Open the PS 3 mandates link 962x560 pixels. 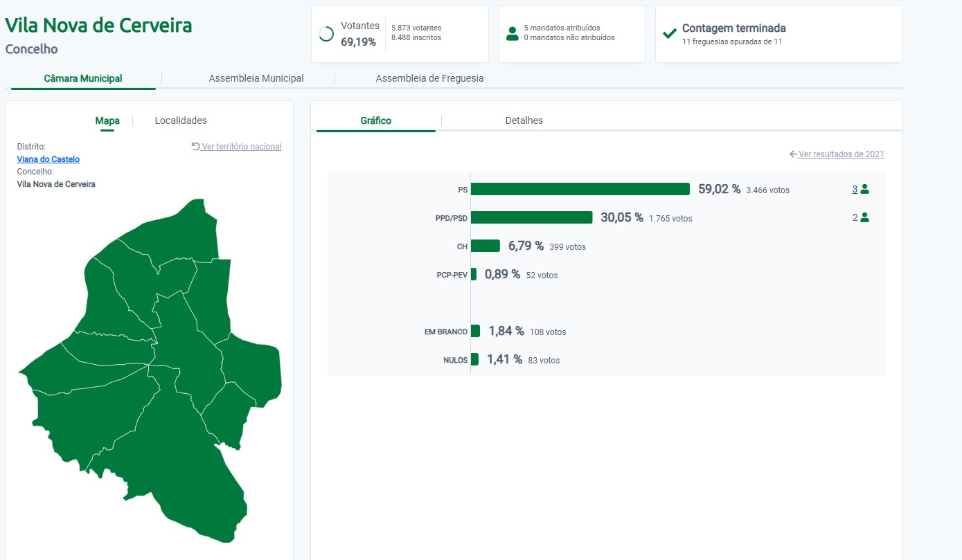point(855,189)
